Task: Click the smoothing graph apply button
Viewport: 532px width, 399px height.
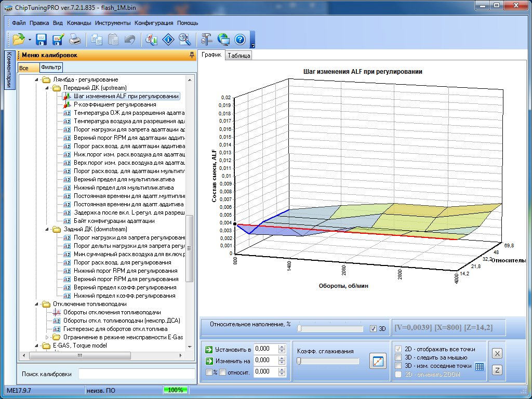Action: 378,361
